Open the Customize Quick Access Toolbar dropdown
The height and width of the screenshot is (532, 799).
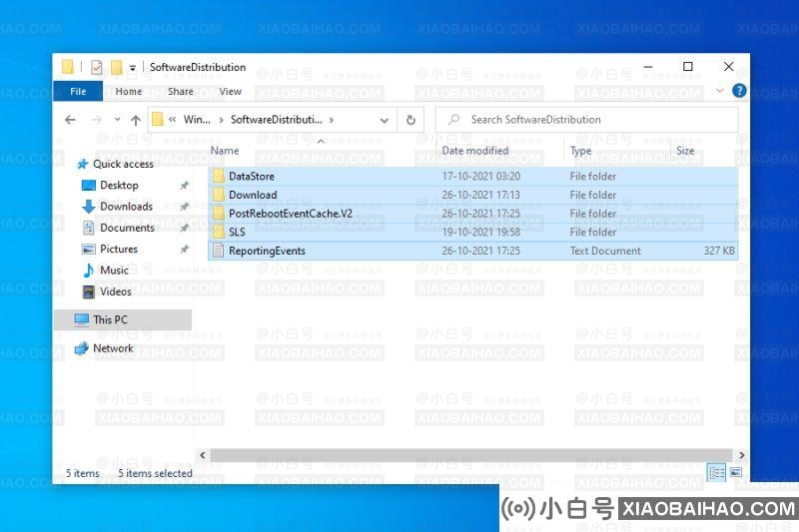(132, 67)
